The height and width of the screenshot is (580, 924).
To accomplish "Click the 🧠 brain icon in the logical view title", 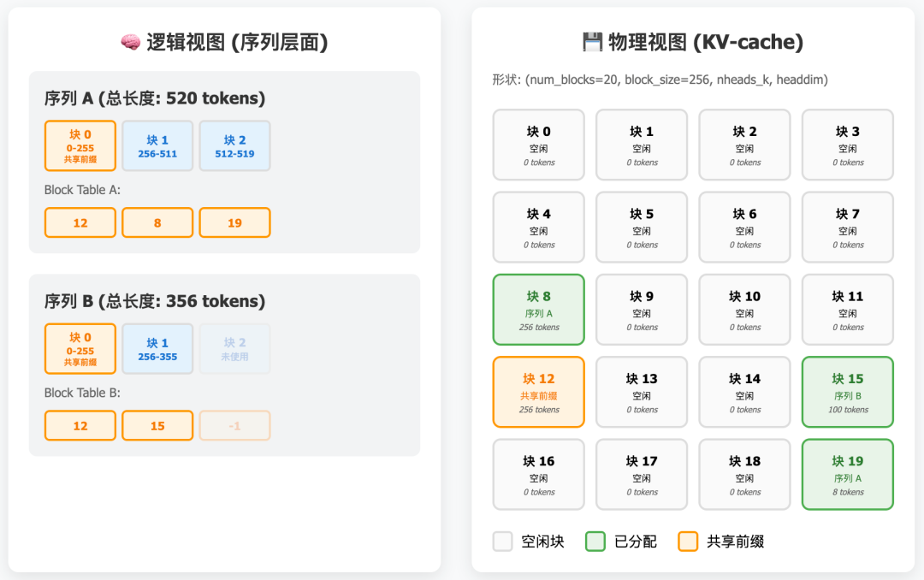I will tap(128, 40).
